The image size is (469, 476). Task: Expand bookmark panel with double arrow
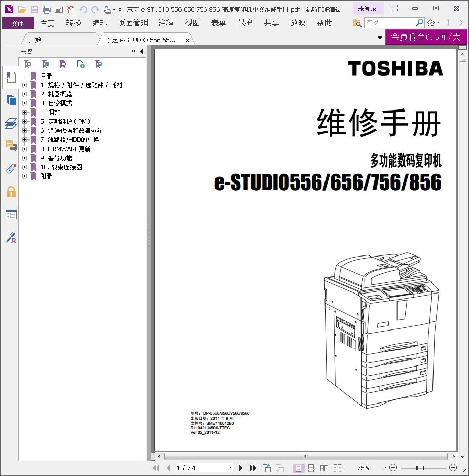tap(133, 51)
